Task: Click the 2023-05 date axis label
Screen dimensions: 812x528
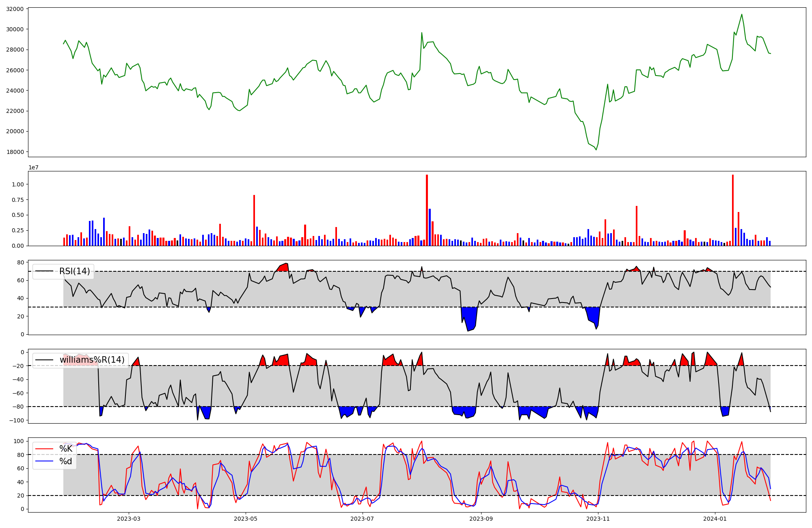Action: [x=246, y=519]
